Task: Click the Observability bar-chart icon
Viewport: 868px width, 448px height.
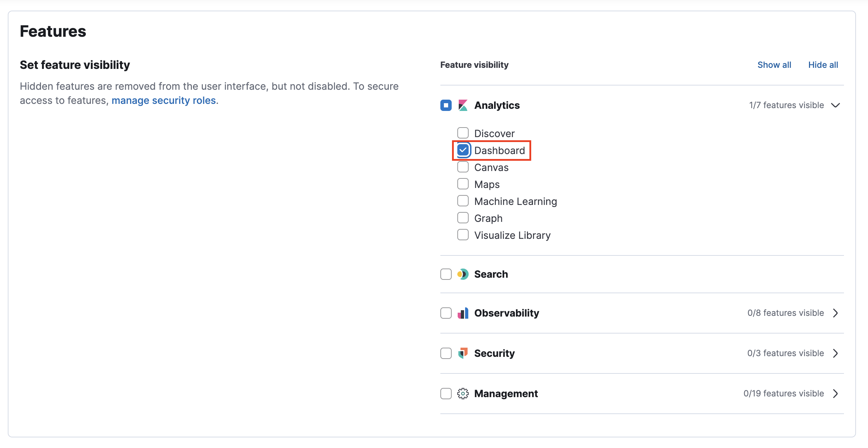Action: 463,313
